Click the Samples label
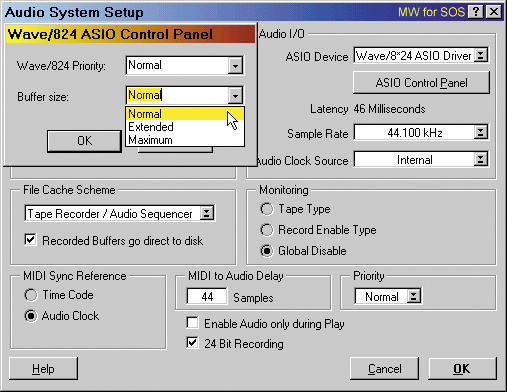The height and width of the screenshot is (392, 507). coord(253,298)
